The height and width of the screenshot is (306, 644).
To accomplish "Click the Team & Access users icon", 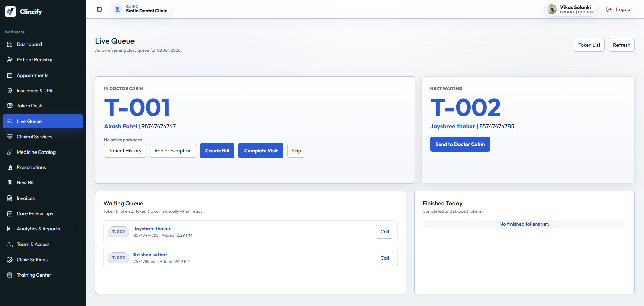I will tap(10, 244).
